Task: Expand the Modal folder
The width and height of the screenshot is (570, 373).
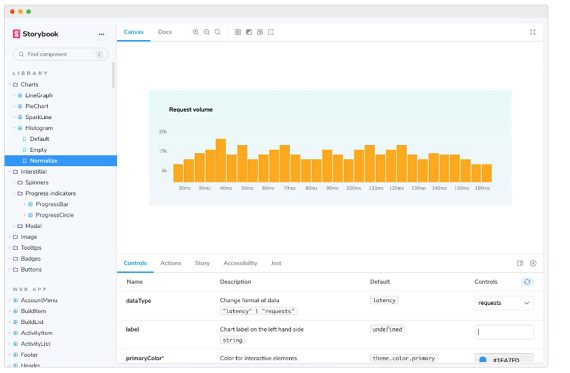Action: coord(14,226)
